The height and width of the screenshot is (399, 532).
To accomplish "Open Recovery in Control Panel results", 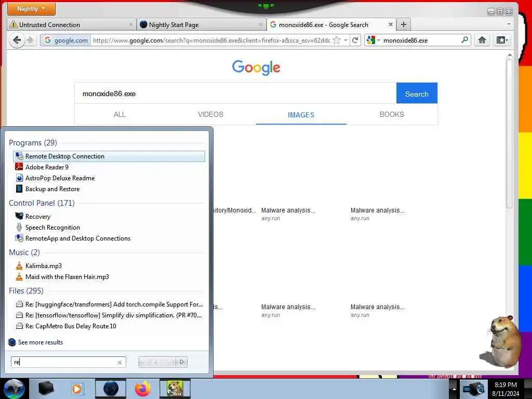I will pyautogui.click(x=109, y=217).
